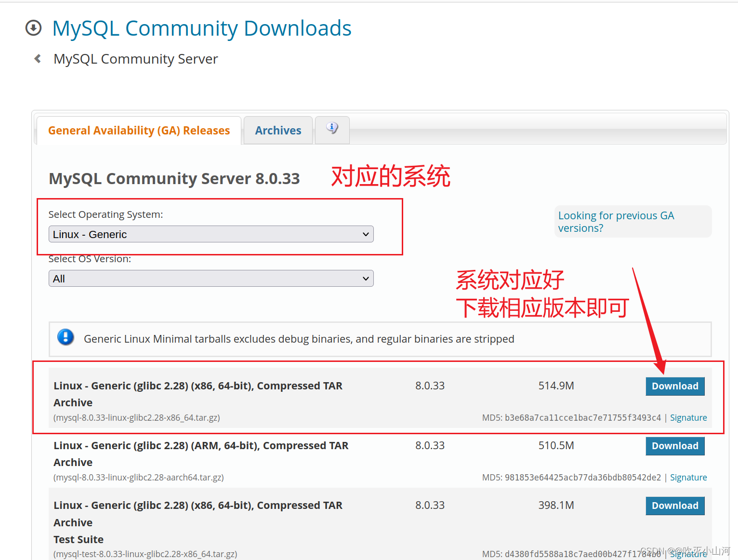Click the ARM 64-bit Compressed TAR Archive title
This screenshot has width=738, height=560.
point(201,453)
